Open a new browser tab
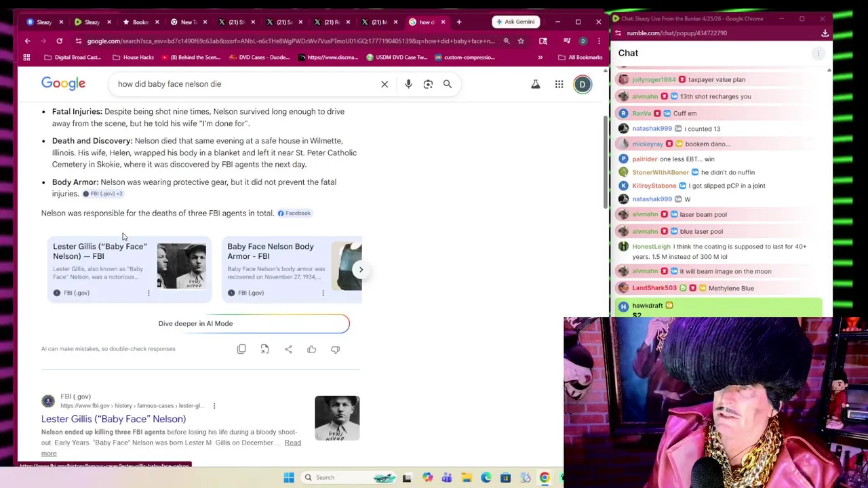 [459, 22]
